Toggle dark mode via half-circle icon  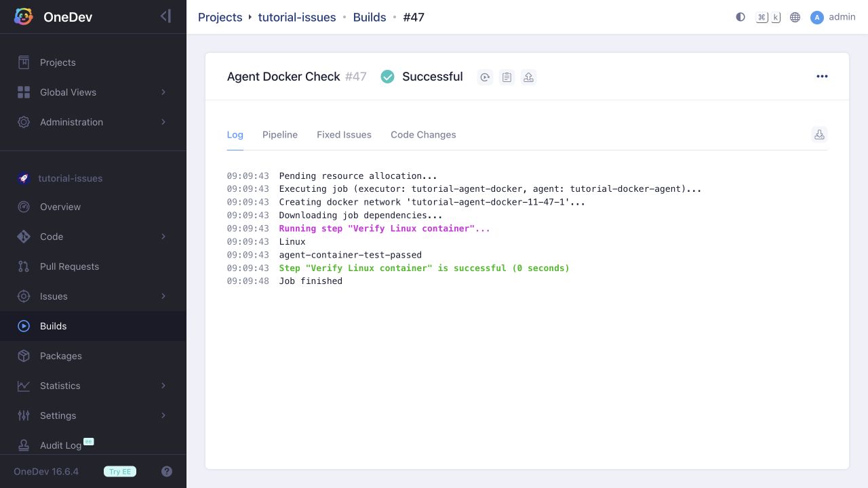[x=741, y=17]
